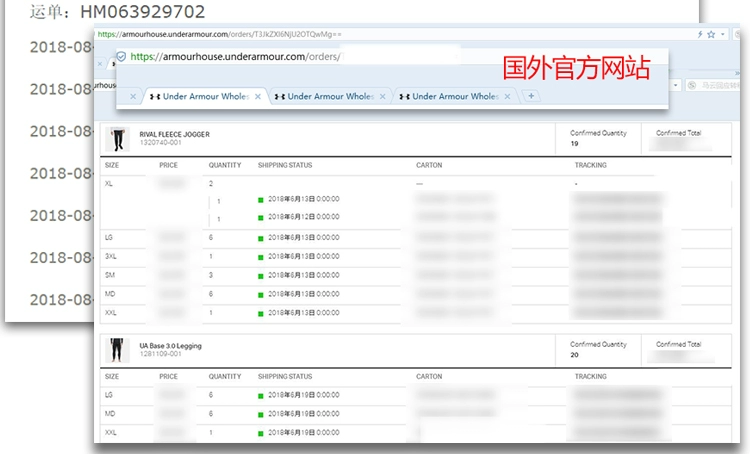Click Confirmed Quantity value 19

tap(574, 144)
